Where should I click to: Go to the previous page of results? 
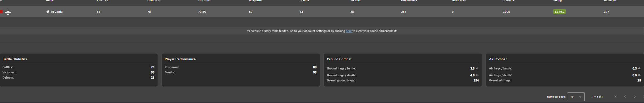point(625,96)
